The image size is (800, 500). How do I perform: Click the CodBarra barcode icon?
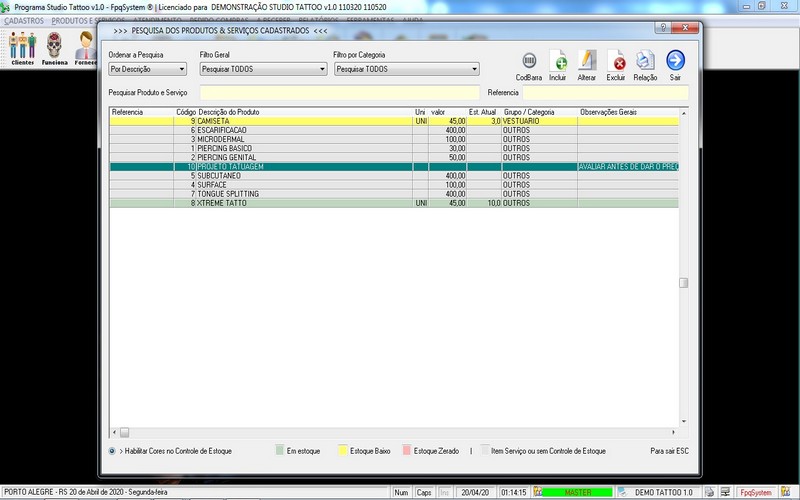pos(529,61)
